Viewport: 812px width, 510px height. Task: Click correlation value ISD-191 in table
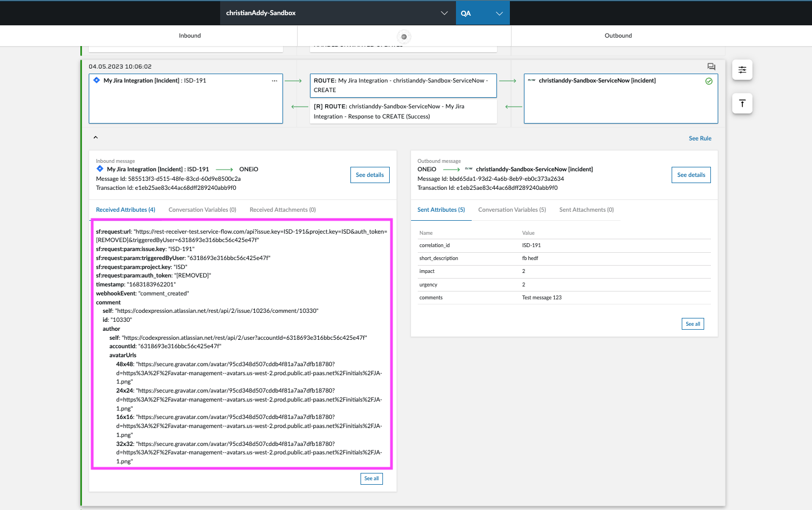pyautogui.click(x=531, y=245)
